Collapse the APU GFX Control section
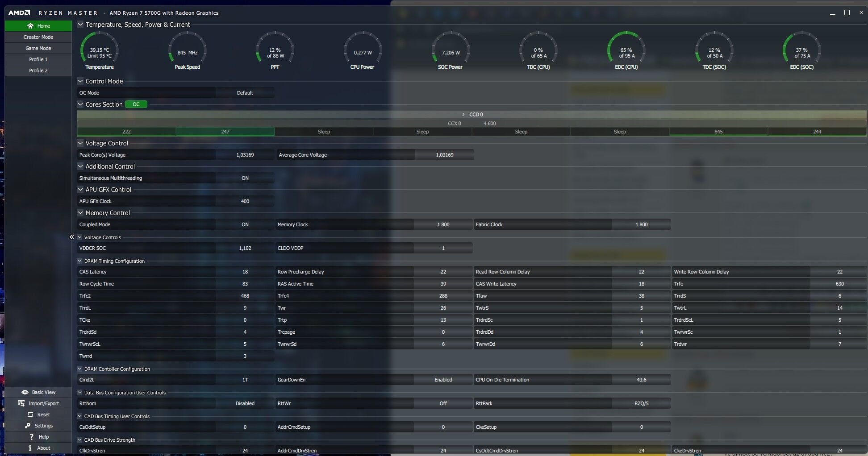Image resolution: width=868 pixels, height=456 pixels. 80,190
